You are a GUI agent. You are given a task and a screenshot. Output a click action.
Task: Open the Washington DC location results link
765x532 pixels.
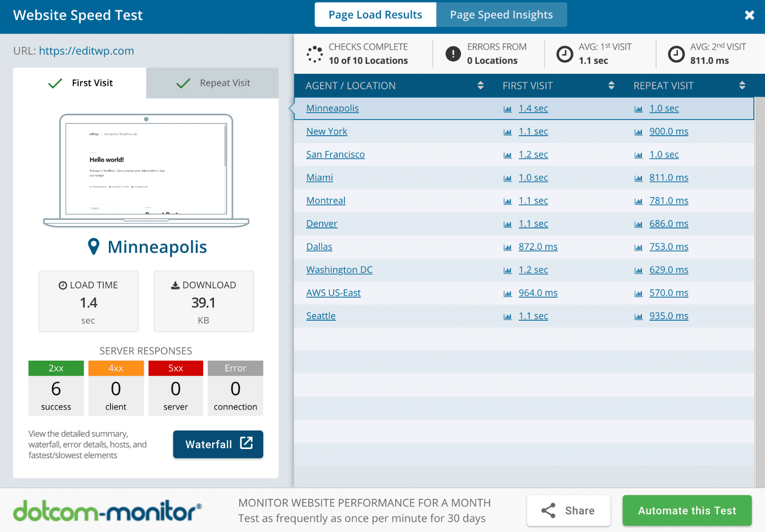339,269
